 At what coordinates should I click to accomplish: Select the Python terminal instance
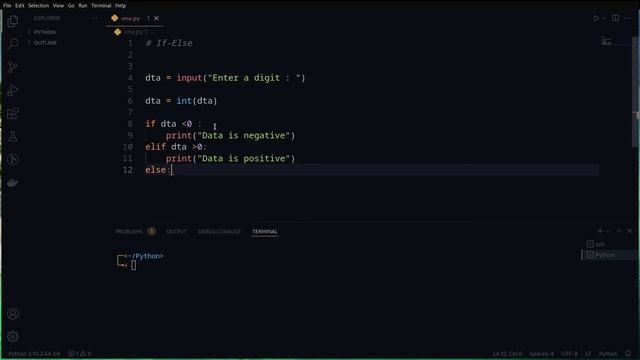point(604,255)
